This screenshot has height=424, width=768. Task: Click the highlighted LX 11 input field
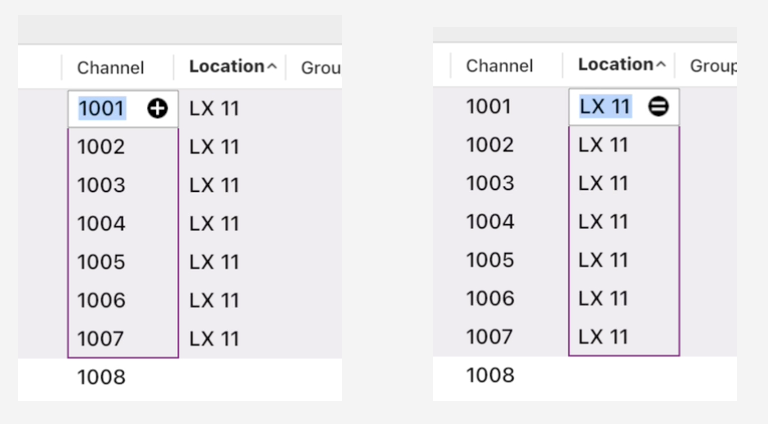coord(606,106)
